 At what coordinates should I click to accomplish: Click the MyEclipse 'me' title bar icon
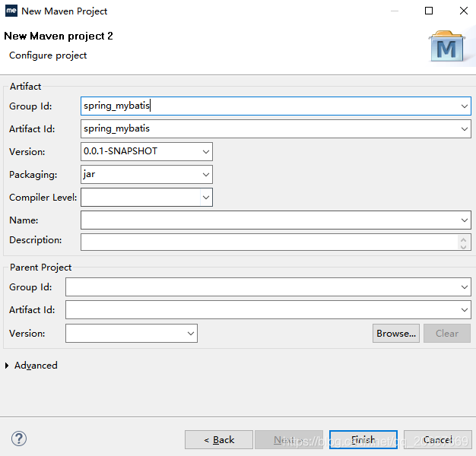click(x=11, y=11)
